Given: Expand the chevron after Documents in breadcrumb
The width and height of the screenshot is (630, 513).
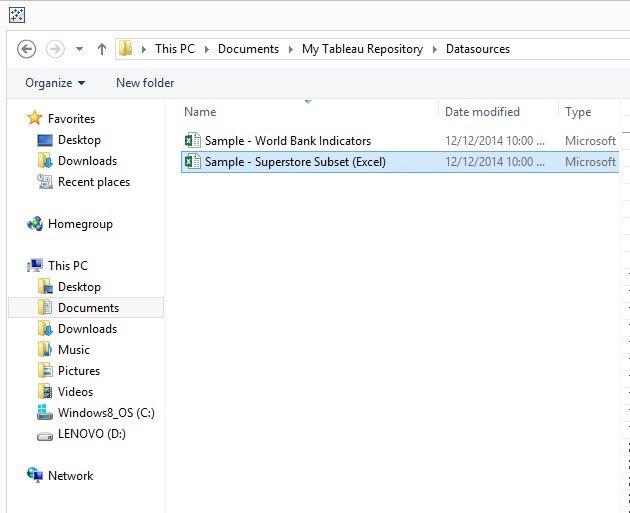Looking at the screenshot, I should [290, 49].
